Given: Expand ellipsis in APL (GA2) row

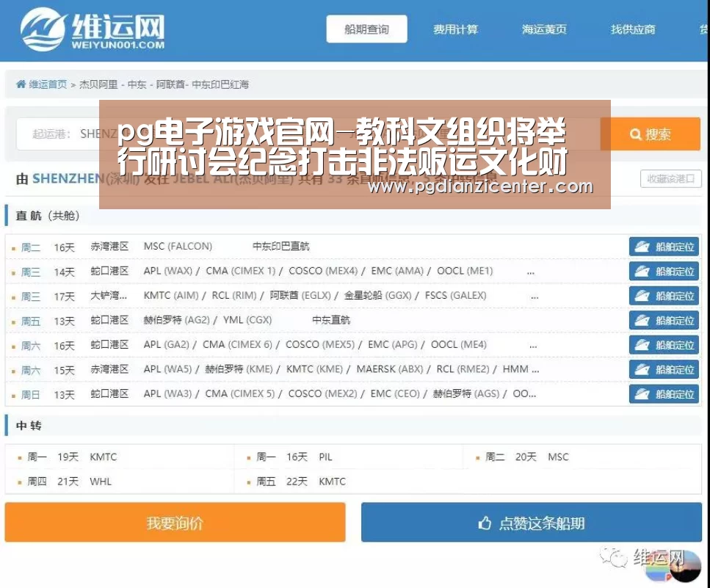Looking at the screenshot, I should point(533,346).
